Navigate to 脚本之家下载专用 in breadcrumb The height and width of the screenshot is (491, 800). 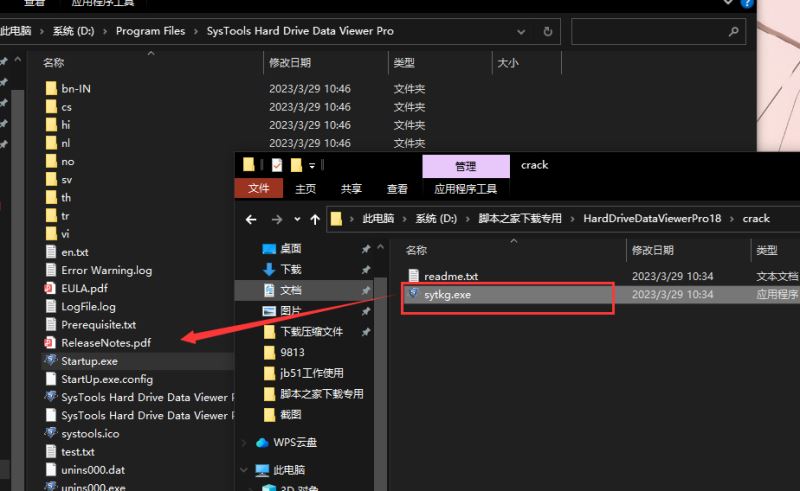(520, 219)
